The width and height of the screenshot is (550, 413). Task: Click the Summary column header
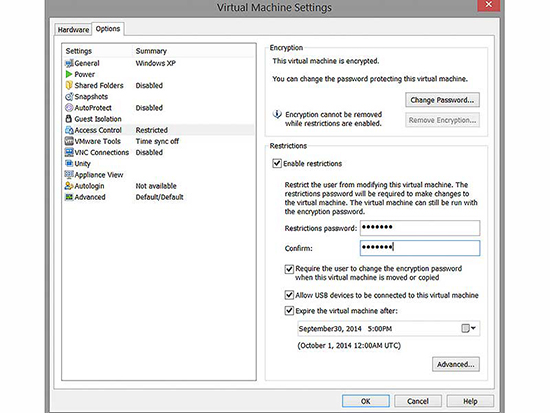pos(151,51)
